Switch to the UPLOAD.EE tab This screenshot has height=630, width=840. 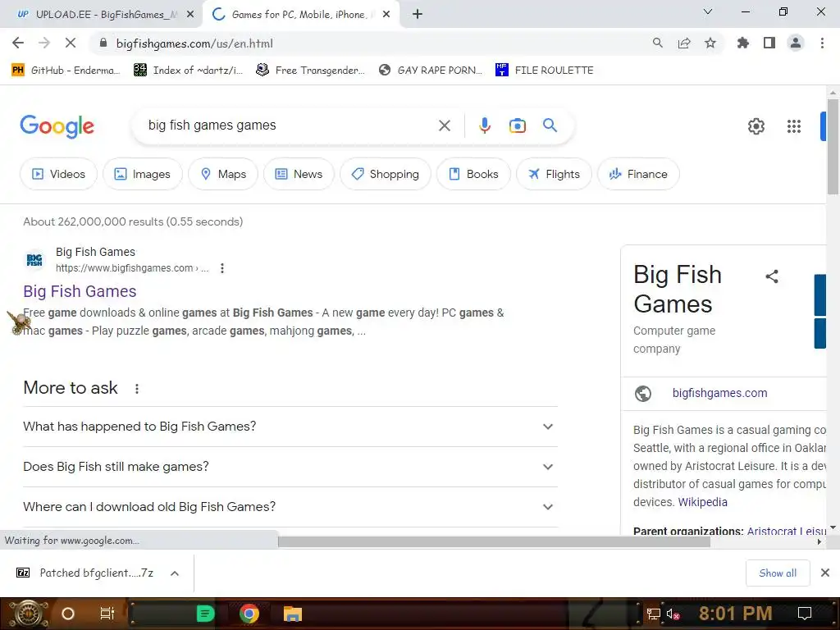point(101,15)
